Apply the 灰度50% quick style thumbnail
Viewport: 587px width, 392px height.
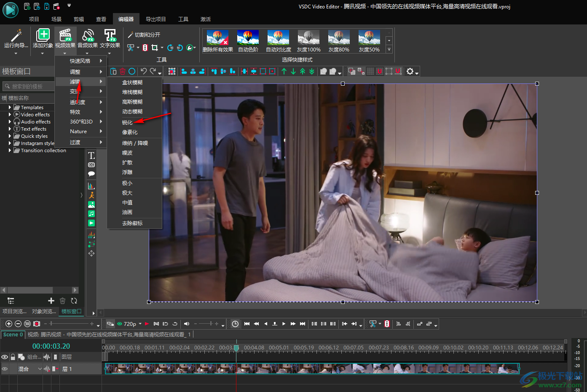click(x=369, y=41)
